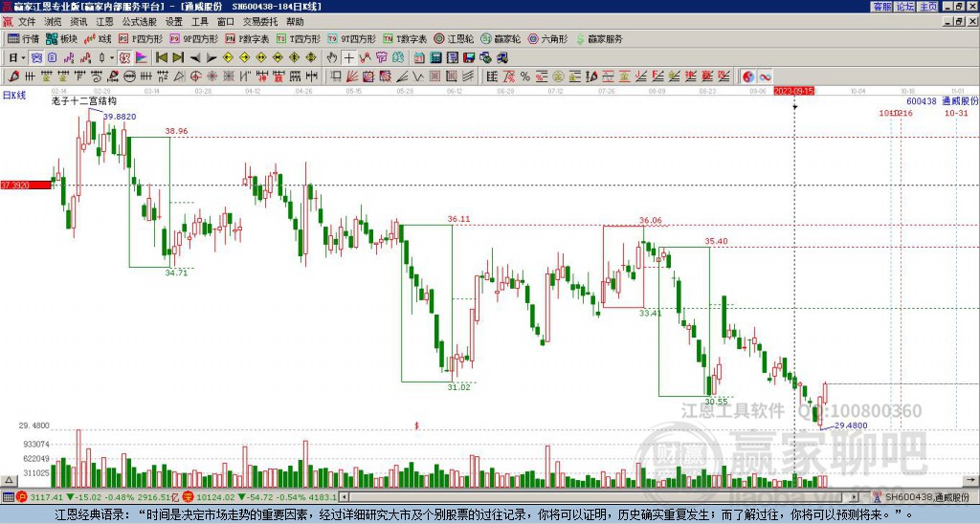Expand the 日 period dropdown
Viewport: 980px width, 524px height.
(x=23, y=57)
